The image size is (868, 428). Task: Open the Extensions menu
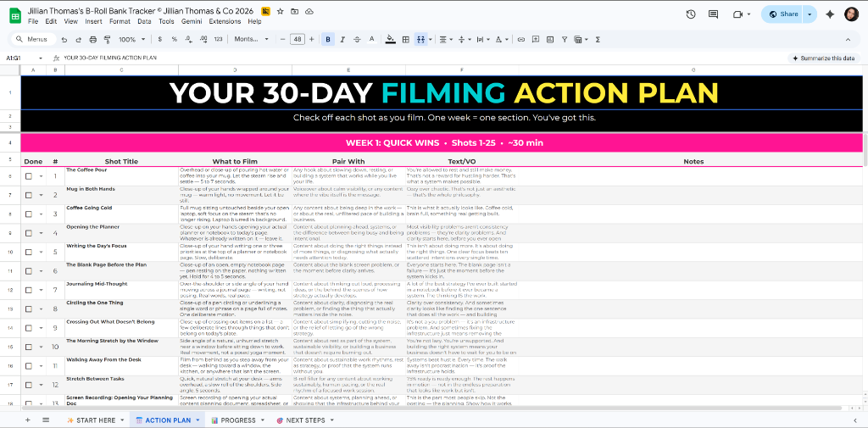225,21
